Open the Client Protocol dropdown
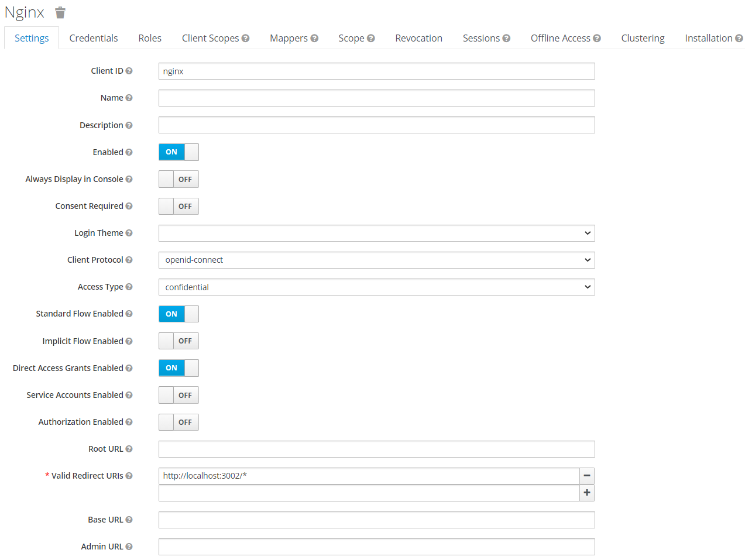The width and height of the screenshot is (745, 560). pyautogui.click(x=376, y=260)
